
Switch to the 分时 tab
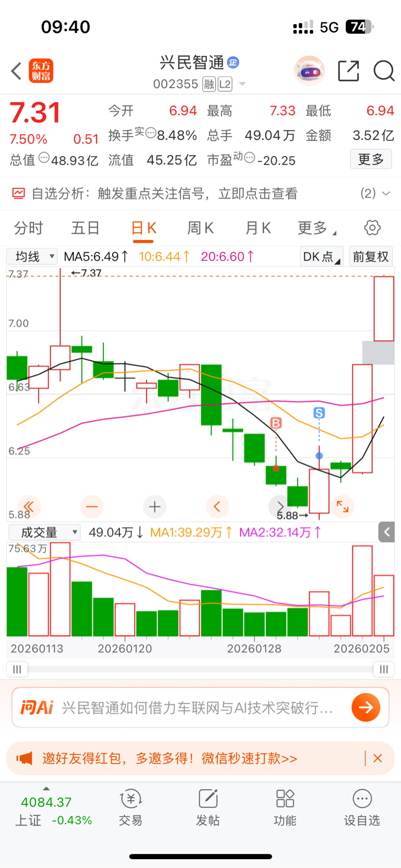(x=29, y=228)
